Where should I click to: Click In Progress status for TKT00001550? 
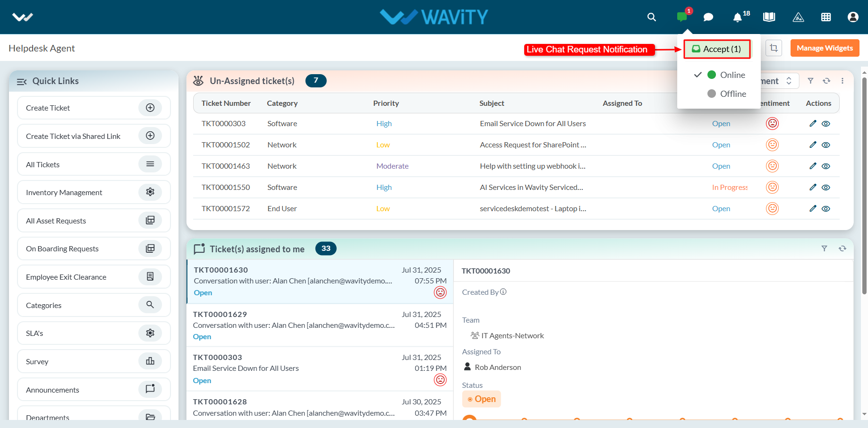click(x=730, y=187)
